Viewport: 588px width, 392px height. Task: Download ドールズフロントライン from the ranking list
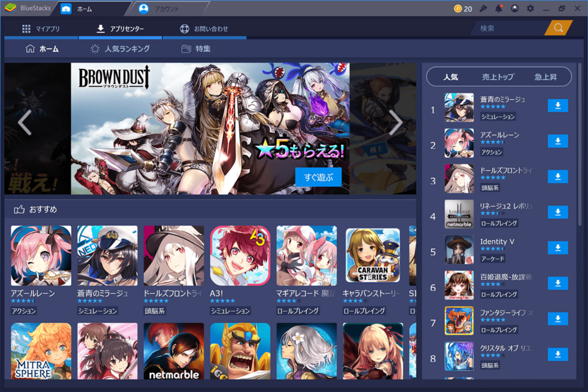[558, 177]
